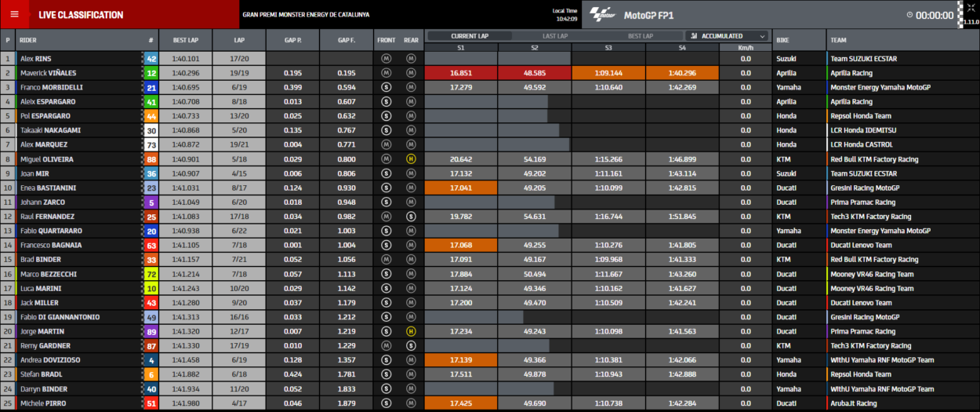980x412 pixels.
Task: Click the BIKE column header
Action: [799, 40]
